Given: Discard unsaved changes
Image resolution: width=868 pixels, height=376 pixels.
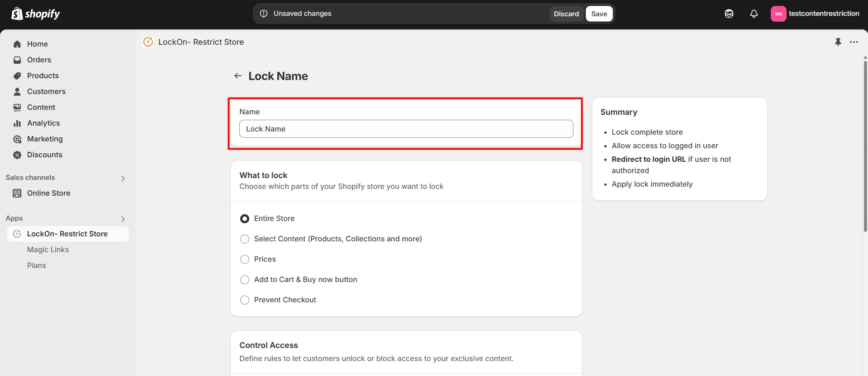Looking at the screenshot, I should [x=566, y=14].
